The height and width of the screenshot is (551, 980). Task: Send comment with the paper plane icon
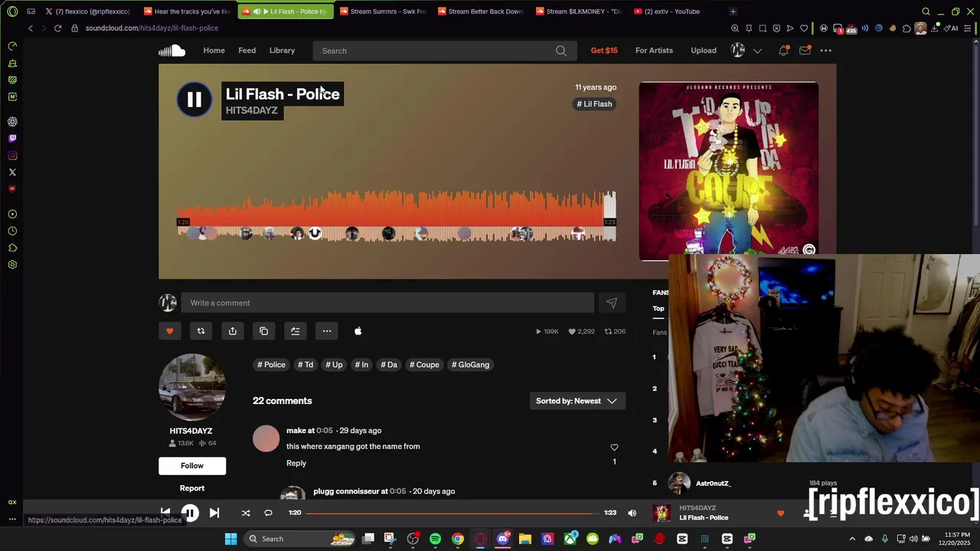(x=612, y=303)
